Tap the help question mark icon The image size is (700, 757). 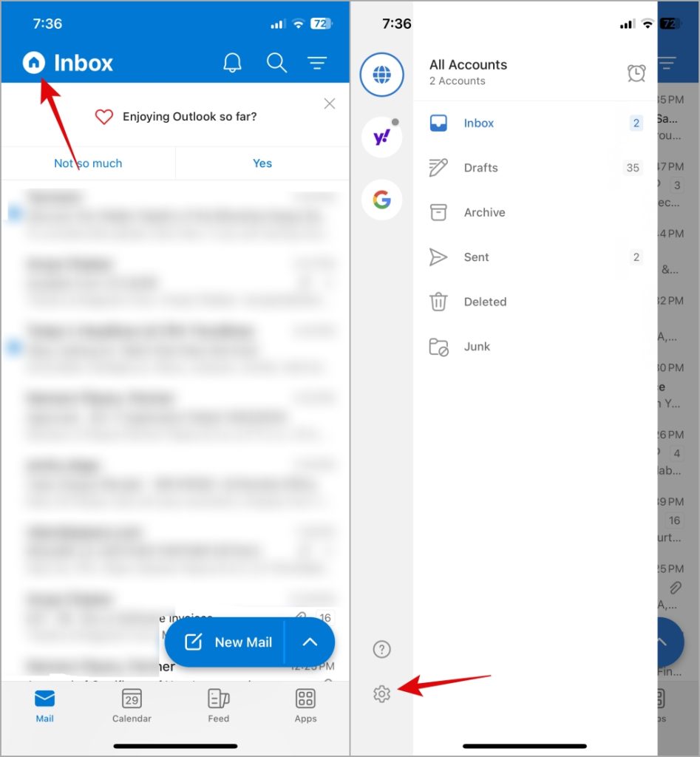(382, 649)
